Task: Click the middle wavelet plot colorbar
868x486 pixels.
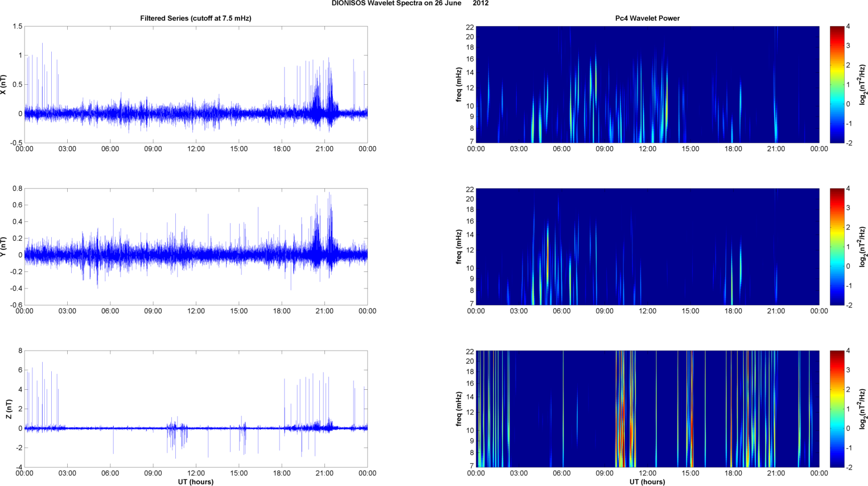Action: 837,246
